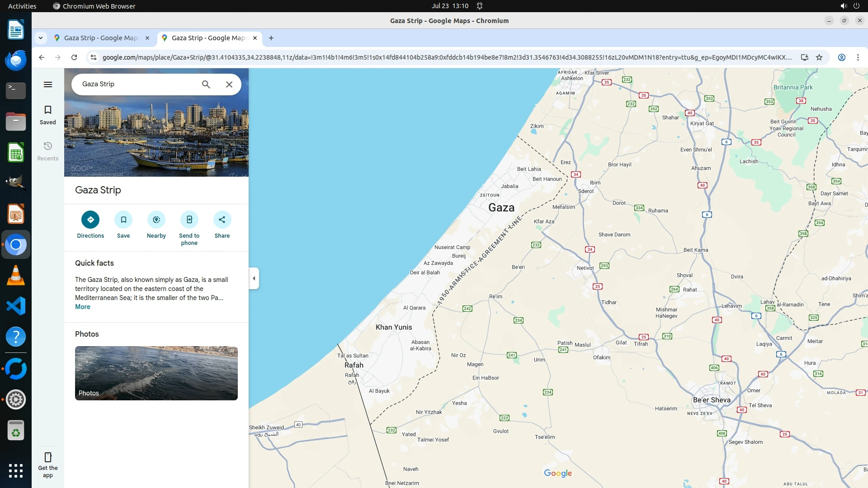Open the Recents sidebar item
The width and height of the screenshot is (868, 488).
[x=48, y=151]
